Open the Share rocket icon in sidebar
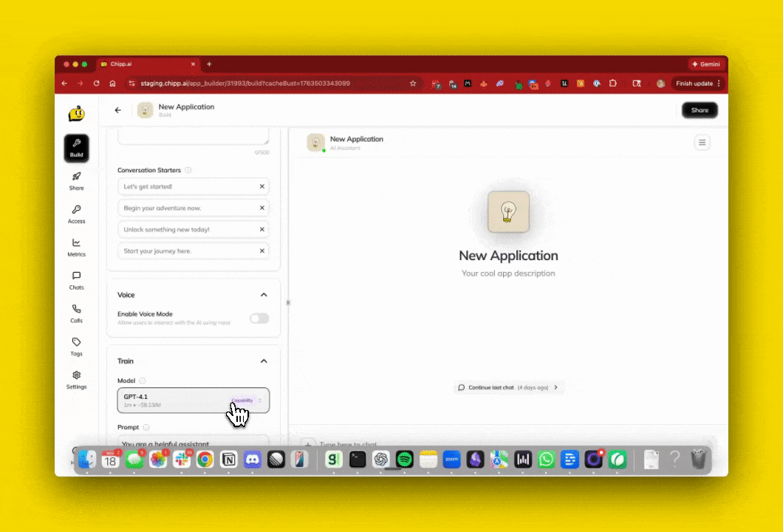Viewport: 783px width, 532px height. [76, 177]
